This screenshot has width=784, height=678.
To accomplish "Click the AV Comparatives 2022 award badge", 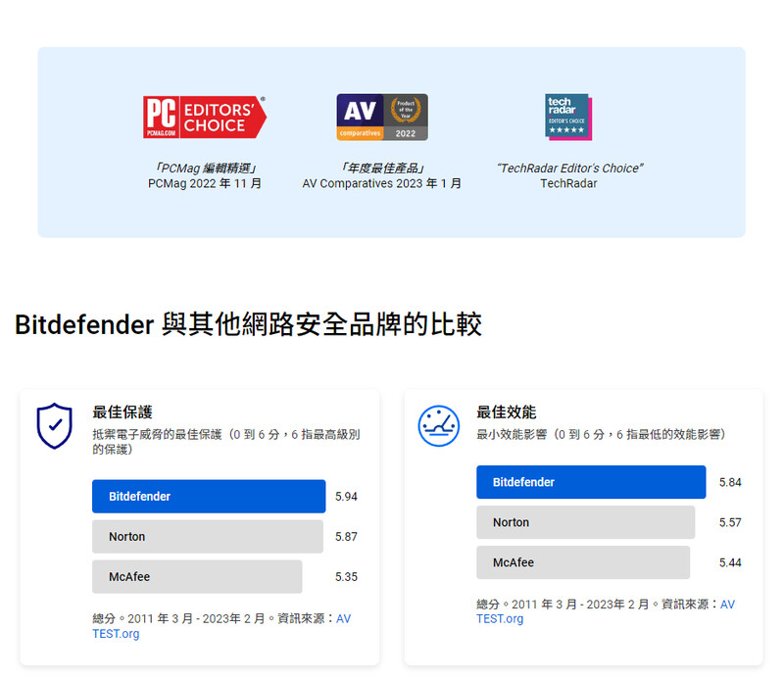I will (382, 118).
